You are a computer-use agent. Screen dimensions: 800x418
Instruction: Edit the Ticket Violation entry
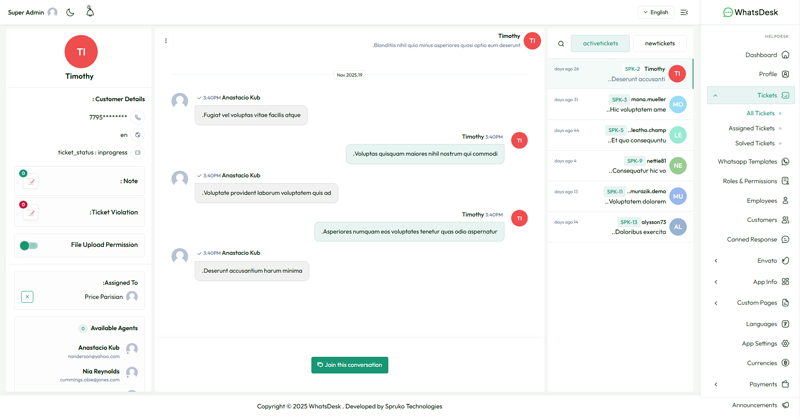(31, 213)
